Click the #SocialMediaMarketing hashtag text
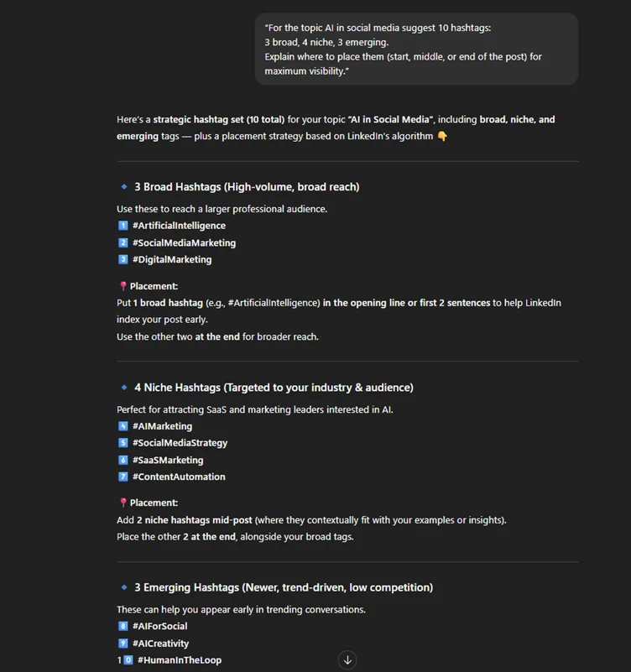This screenshot has width=631, height=672. point(184,242)
